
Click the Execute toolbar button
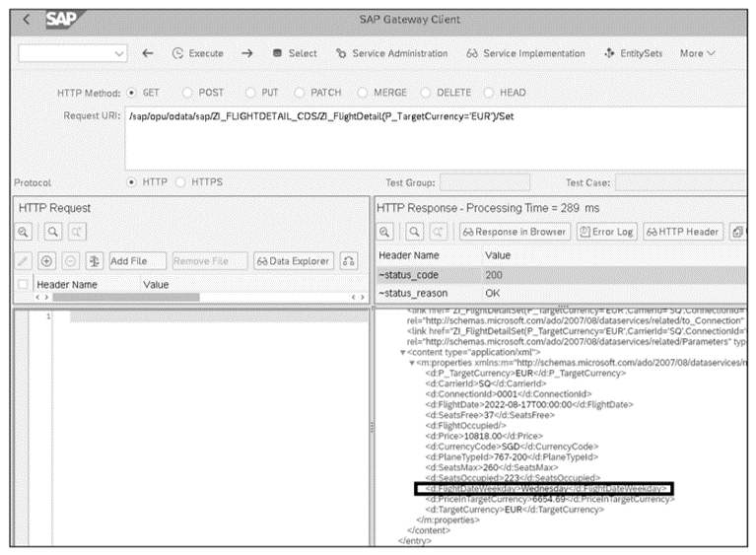click(197, 53)
